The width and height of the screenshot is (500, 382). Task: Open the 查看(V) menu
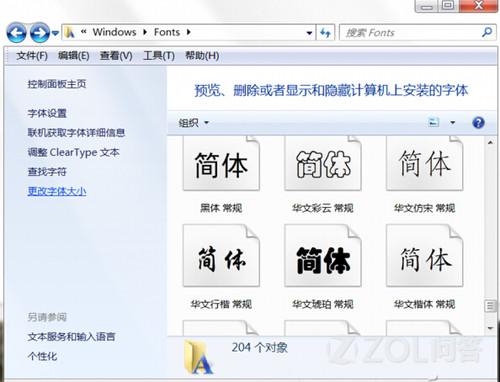click(116, 56)
